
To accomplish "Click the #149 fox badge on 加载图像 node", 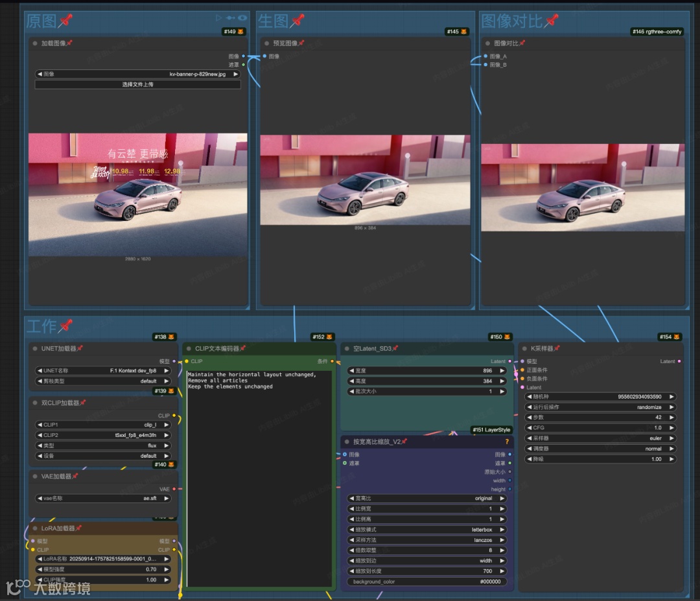I will click(x=233, y=31).
